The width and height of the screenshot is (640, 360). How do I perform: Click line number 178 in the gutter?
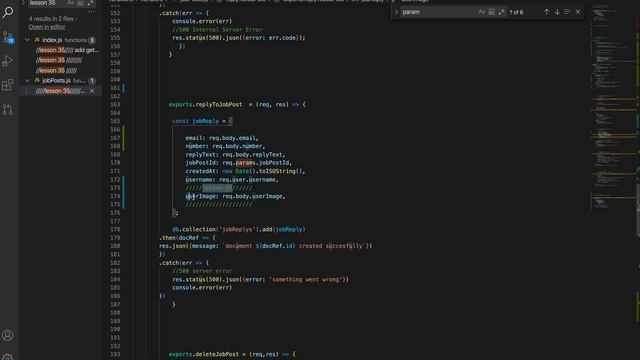(x=115, y=229)
